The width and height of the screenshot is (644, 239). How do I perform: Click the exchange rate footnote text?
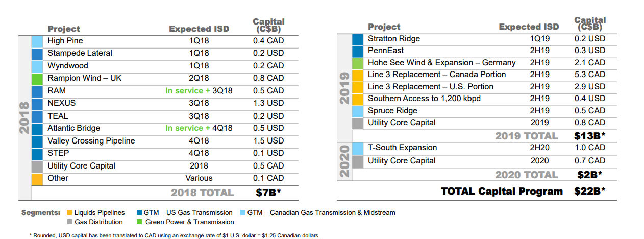tap(174, 235)
